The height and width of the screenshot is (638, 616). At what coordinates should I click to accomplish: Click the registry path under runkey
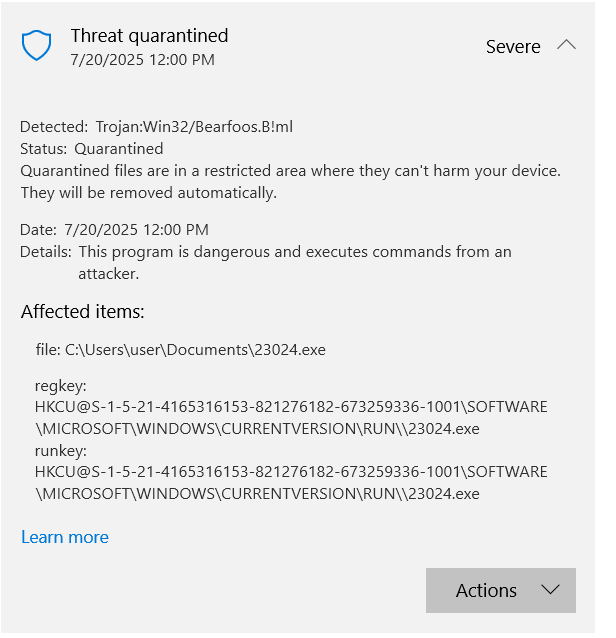[x=291, y=483]
